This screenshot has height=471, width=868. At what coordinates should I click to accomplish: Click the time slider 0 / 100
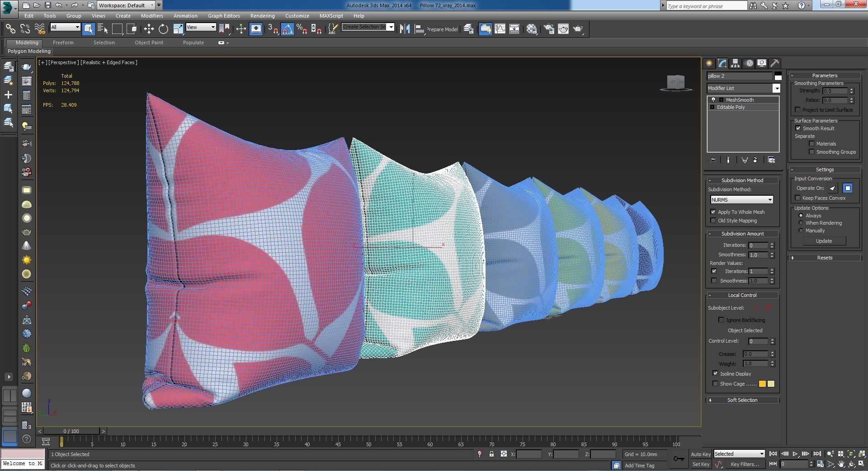(71, 431)
